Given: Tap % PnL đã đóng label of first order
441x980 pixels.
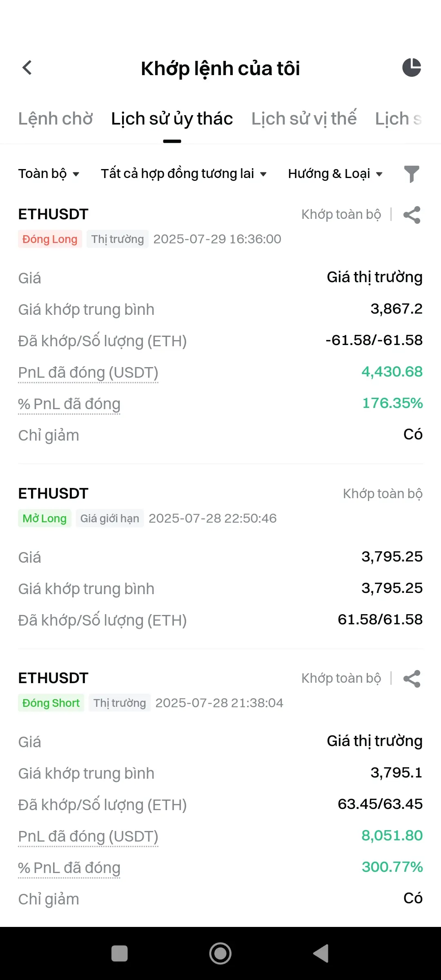Looking at the screenshot, I should [x=69, y=404].
